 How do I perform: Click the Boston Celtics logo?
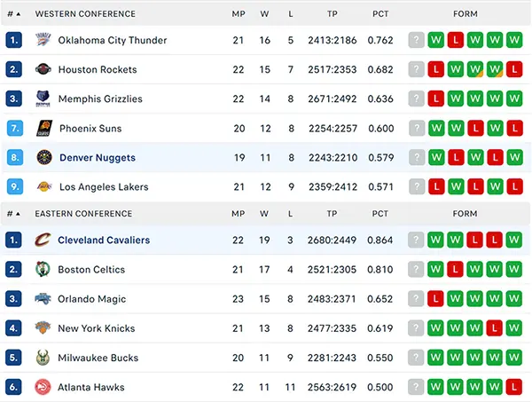click(43, 269)
